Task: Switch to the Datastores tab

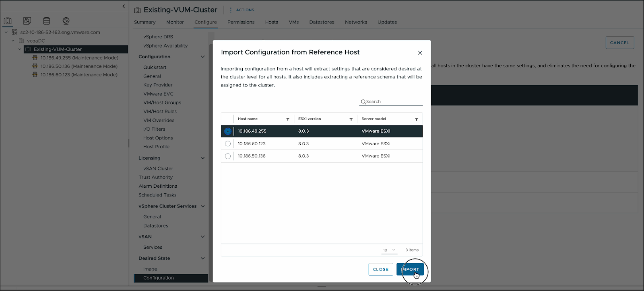Action: [x=322, y=22]
